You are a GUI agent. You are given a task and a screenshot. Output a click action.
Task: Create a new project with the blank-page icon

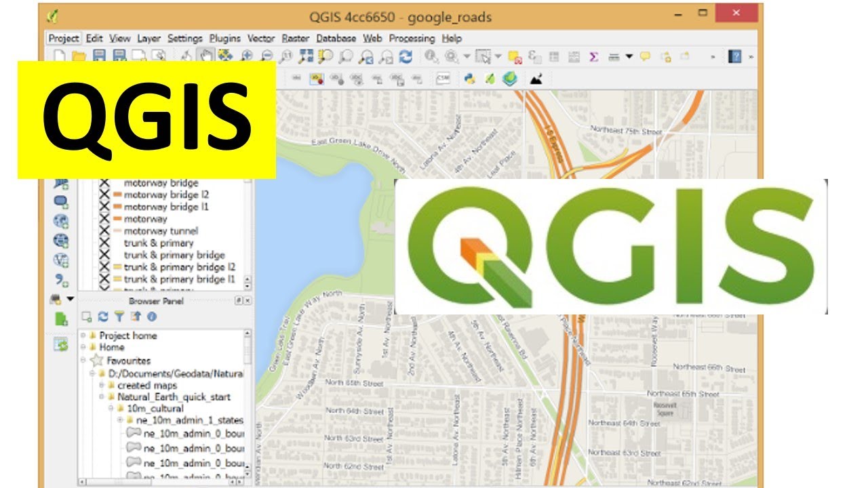point(59,56)
